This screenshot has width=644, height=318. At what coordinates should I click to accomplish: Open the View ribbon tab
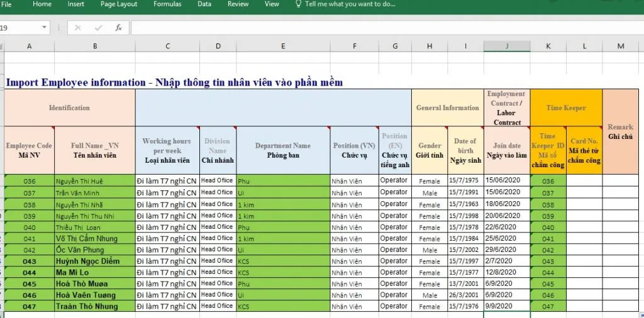[272, 4]
